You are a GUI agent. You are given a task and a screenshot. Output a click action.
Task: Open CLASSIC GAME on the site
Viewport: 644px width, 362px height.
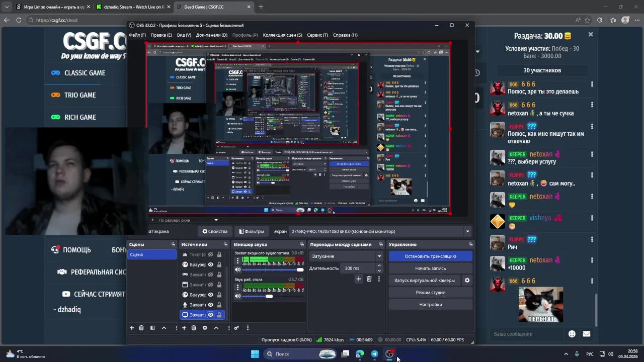point(85,73)
